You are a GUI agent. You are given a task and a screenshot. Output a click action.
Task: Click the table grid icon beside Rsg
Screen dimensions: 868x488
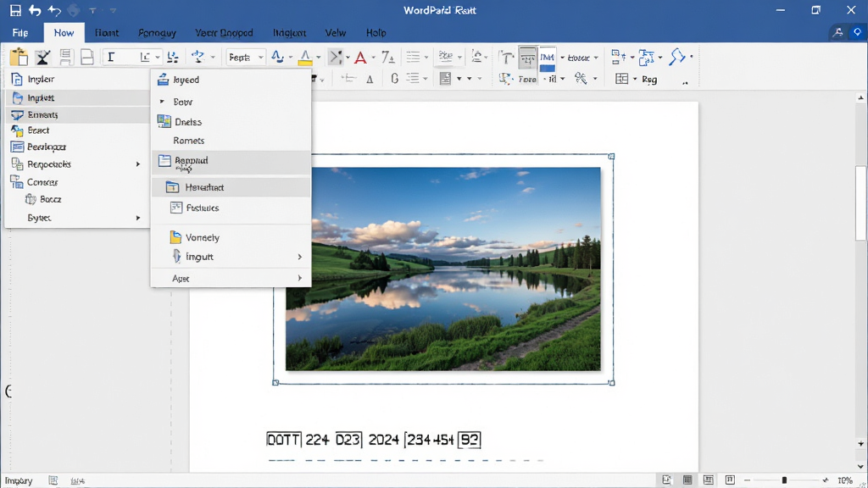point(621,79)
